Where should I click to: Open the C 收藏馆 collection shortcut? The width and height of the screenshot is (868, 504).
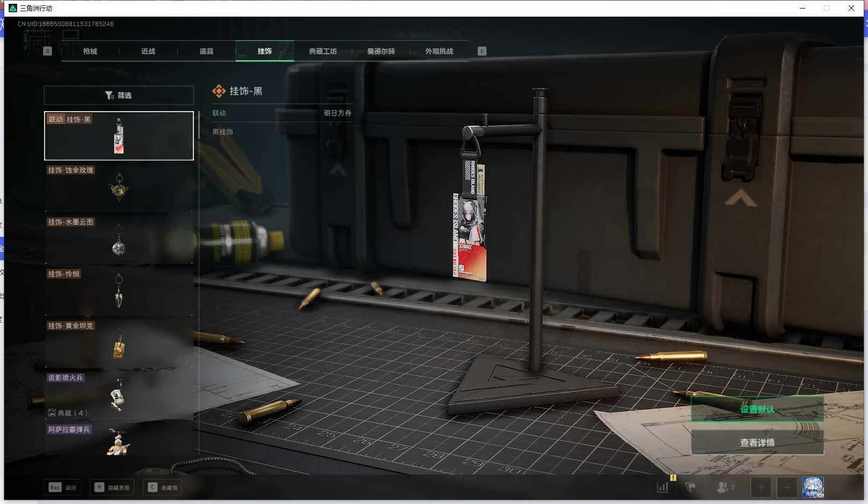pos(163,487)
